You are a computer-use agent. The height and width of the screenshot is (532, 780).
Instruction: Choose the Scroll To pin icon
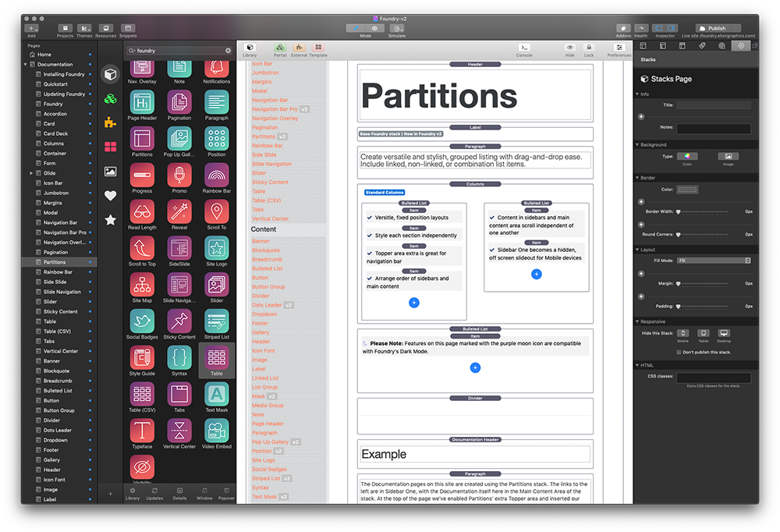pos(216,211)
